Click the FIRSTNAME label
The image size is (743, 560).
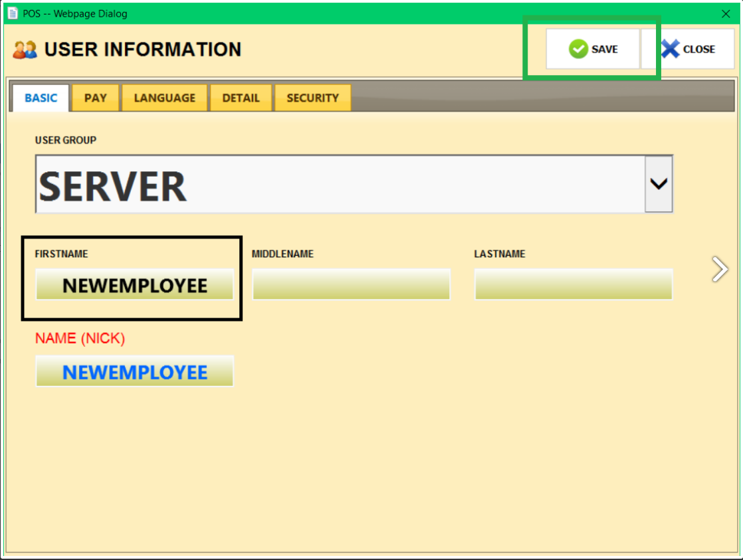point(61,254)
